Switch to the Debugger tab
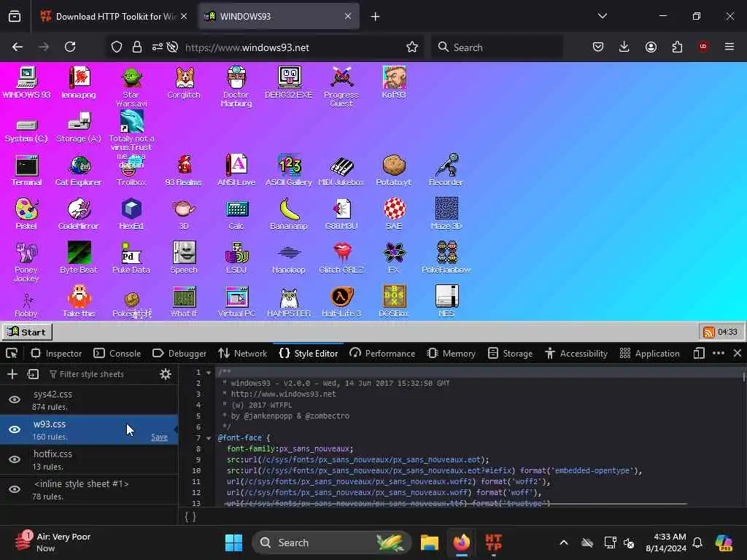The image size is (747, 560). [179, 354]
